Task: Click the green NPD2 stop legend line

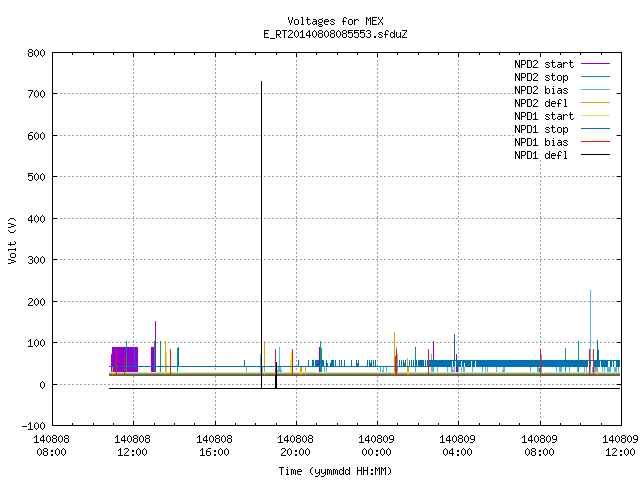Action: [595, 77]
